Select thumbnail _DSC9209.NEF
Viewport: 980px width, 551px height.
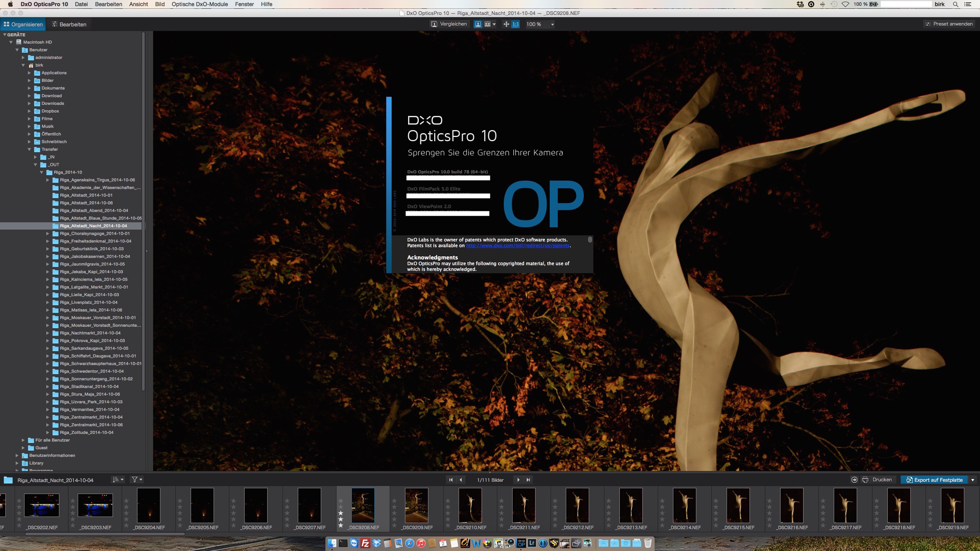tap(416, 505)
